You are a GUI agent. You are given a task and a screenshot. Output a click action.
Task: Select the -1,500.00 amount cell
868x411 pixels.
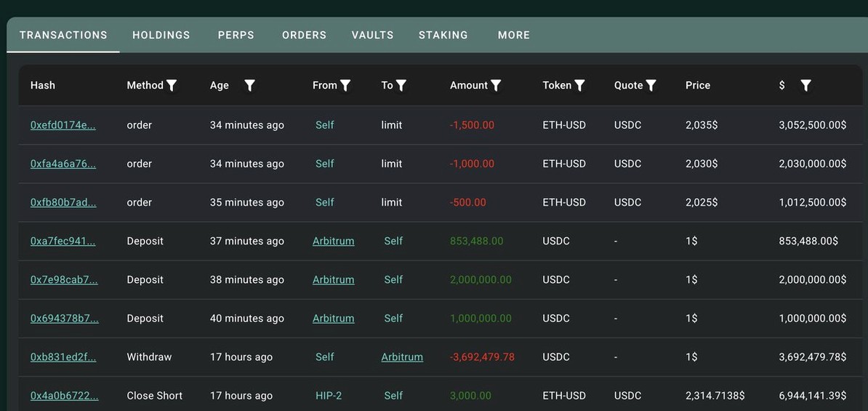[x=473, y=125]
